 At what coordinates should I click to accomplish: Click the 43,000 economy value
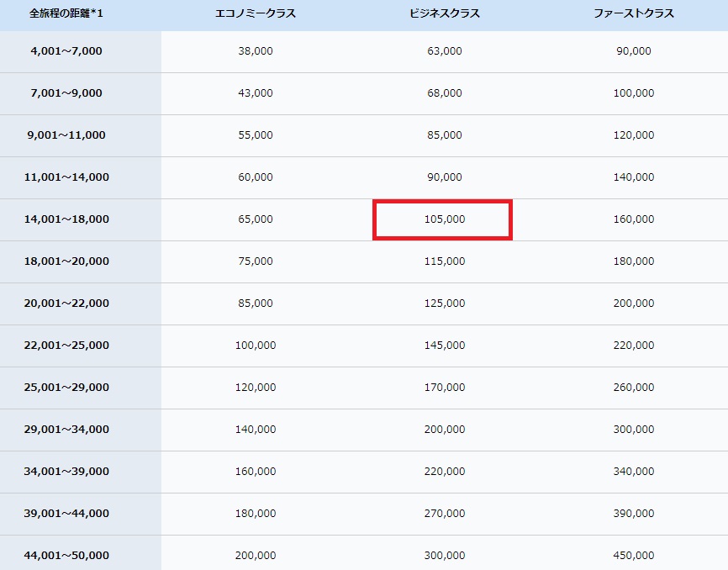point(256,92)
